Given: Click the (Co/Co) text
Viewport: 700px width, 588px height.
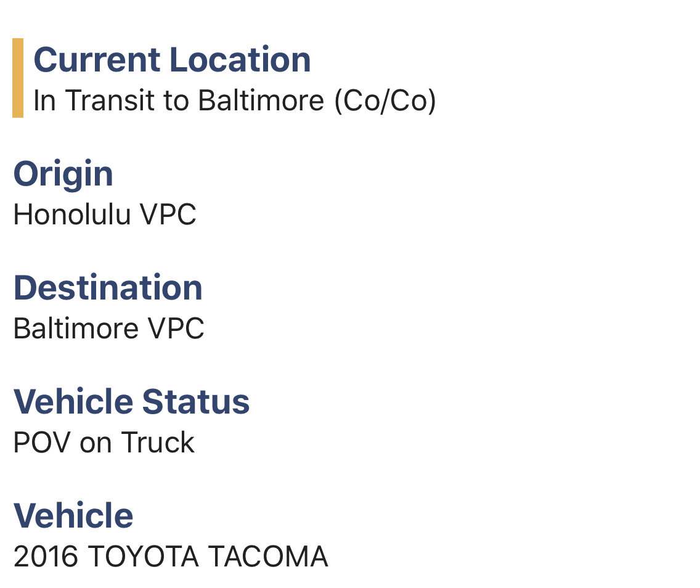Looking at the screenshot, I should (x=385, y=101).
